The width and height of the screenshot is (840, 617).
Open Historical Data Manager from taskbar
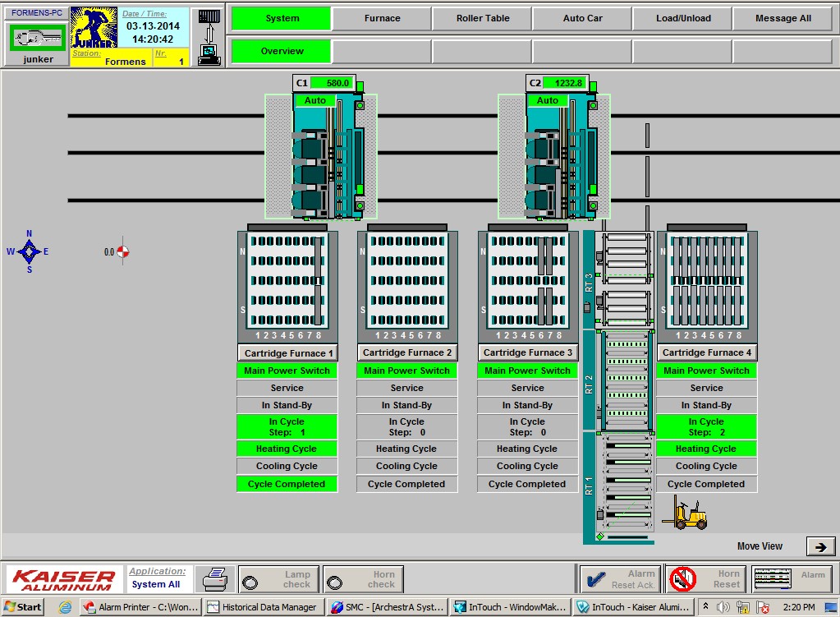click(261, 607)
